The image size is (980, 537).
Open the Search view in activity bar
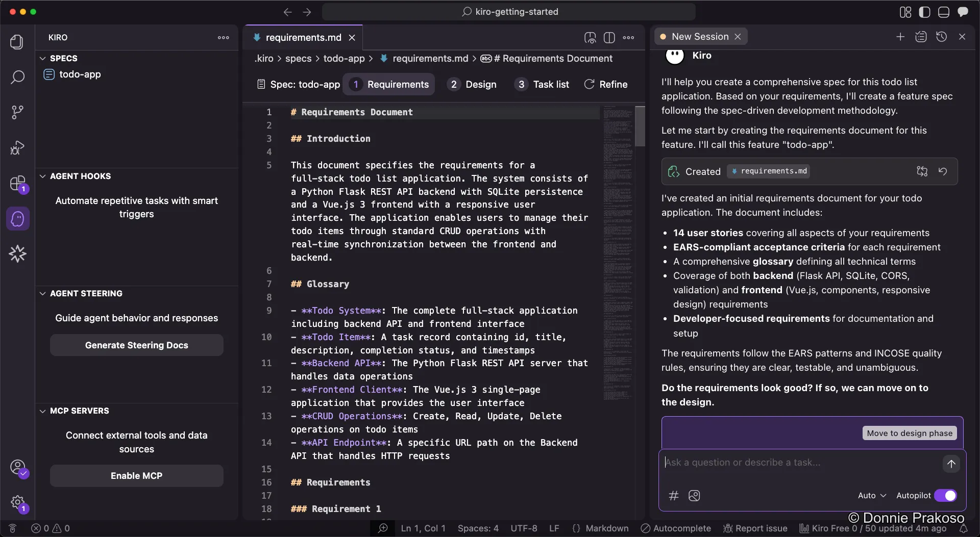[17, 78]
